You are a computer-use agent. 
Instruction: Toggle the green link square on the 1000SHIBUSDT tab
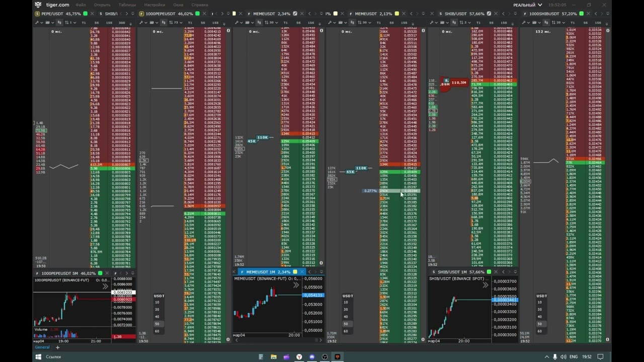click(581, 14)
